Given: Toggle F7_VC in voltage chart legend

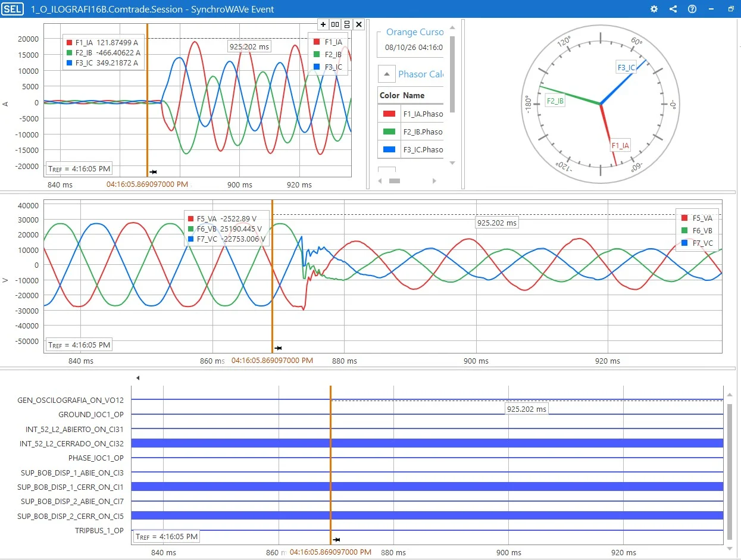Looking at the screenshot, I should coord(696,243).
